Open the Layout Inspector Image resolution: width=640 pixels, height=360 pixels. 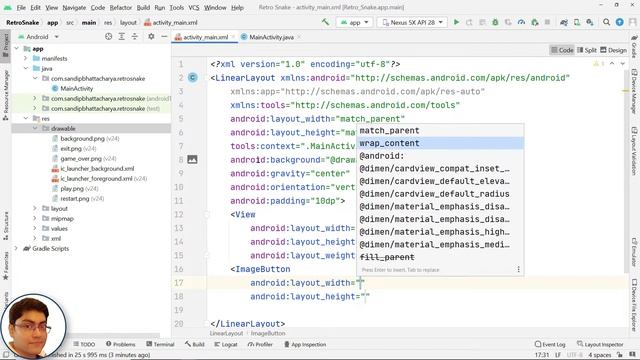coord(600,344)
